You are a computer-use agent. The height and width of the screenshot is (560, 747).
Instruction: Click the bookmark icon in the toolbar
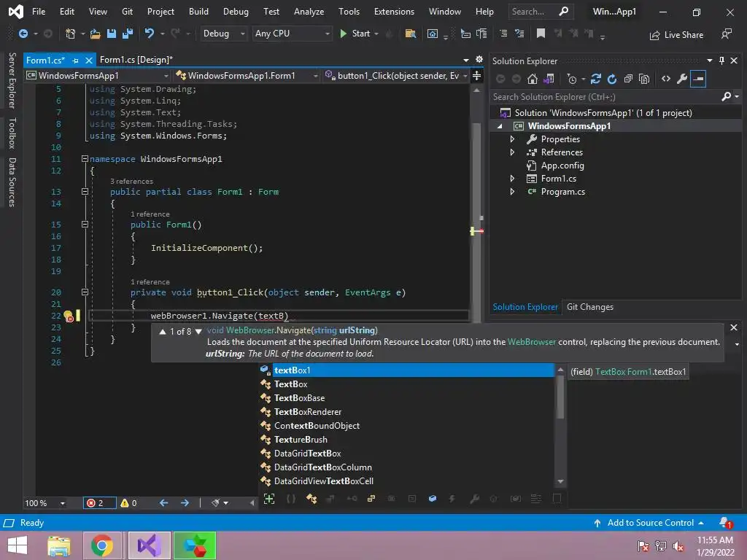541,34
